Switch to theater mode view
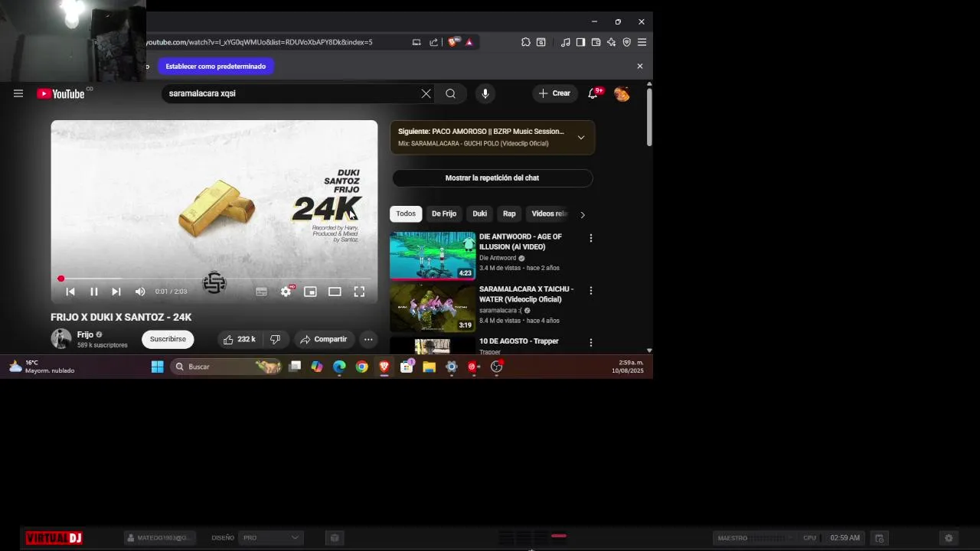Image resolution: width=980 pixels, height=551 pixels. pyautogui.click(x=335, y=292)
